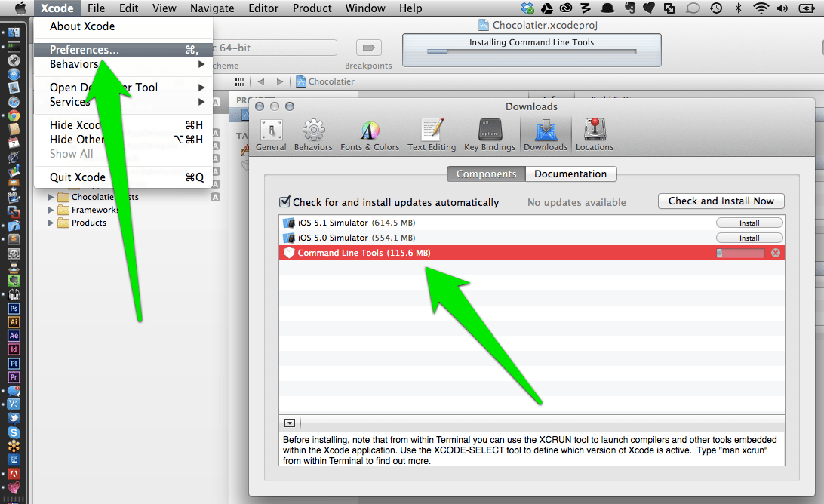Open the Window menu

pyautogui.click(x=365, y=8)
